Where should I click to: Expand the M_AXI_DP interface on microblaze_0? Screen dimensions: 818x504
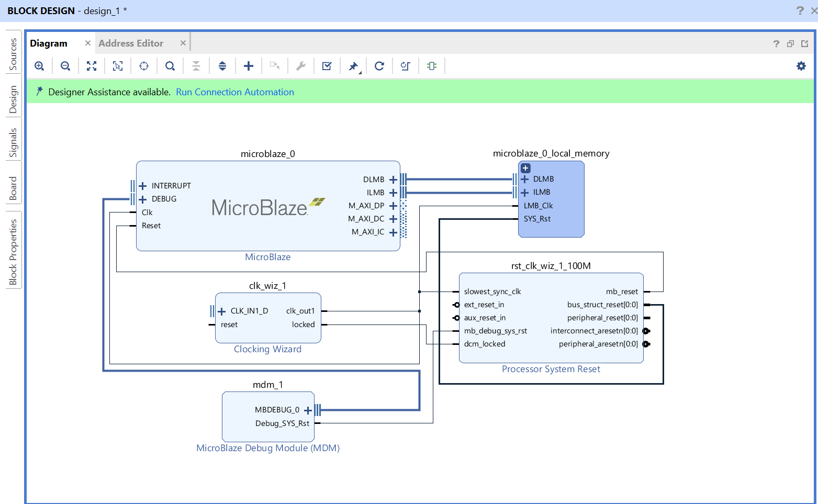point(394,206)
